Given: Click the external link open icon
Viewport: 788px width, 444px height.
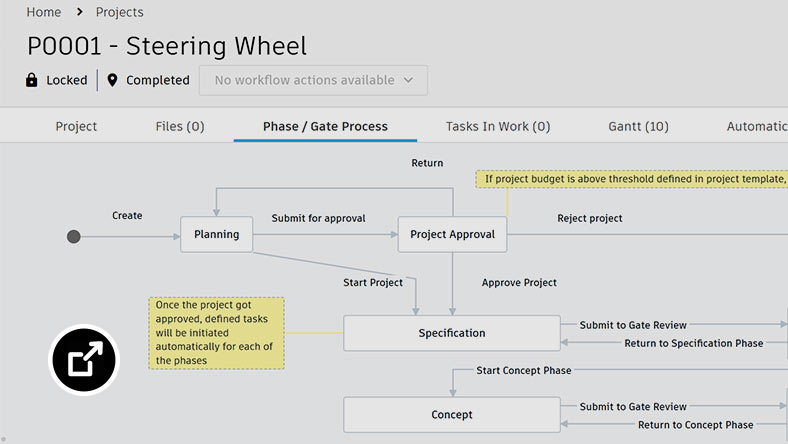Looking at the screenshot, I should tap(84, 360).
